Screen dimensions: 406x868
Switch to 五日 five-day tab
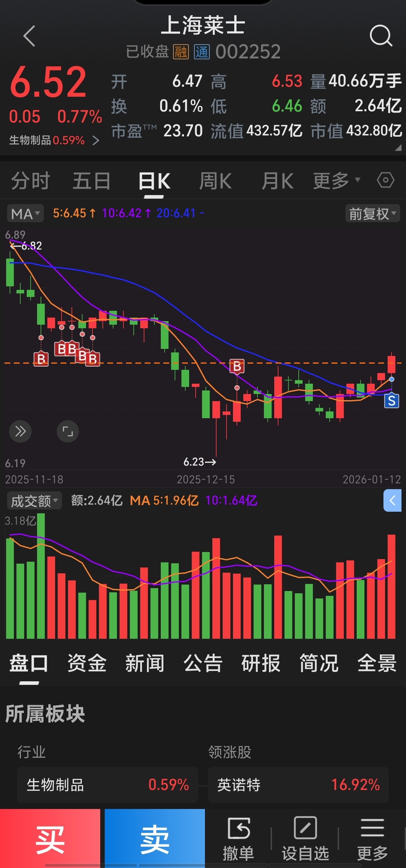click(x=92, y=181)
